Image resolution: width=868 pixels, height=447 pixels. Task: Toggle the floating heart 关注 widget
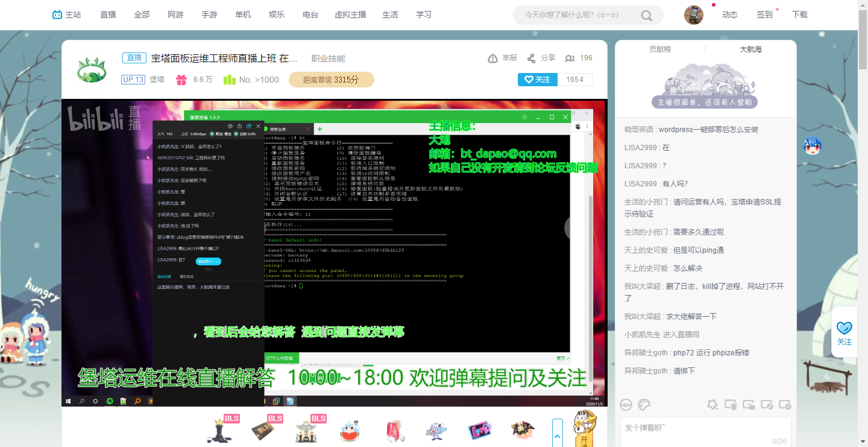pyautogui.click(x=844, y=332)
